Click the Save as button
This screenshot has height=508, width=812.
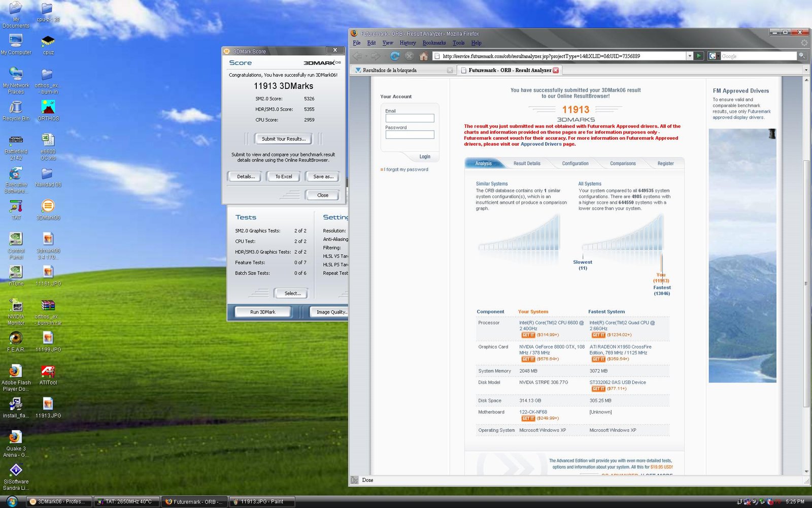[323, 176]
